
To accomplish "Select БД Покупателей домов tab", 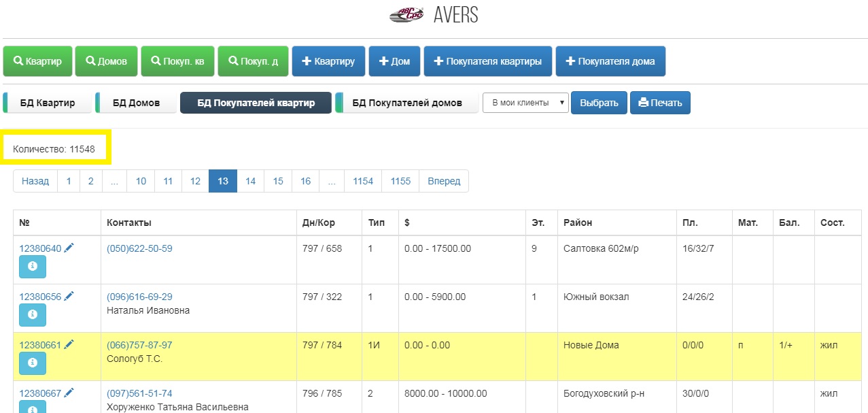I will (406, 103).
